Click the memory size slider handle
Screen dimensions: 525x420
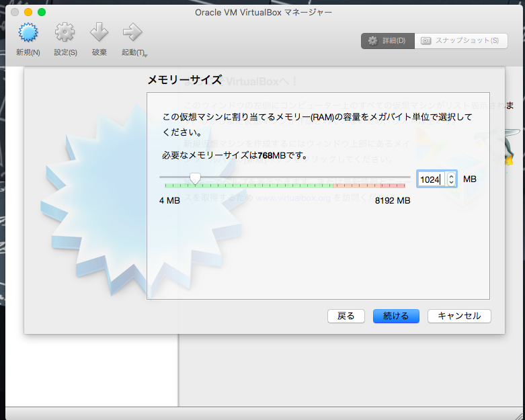(195, 179)
